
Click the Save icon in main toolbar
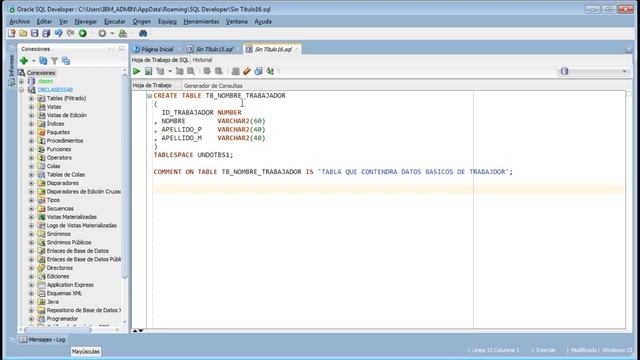(35, 33)
